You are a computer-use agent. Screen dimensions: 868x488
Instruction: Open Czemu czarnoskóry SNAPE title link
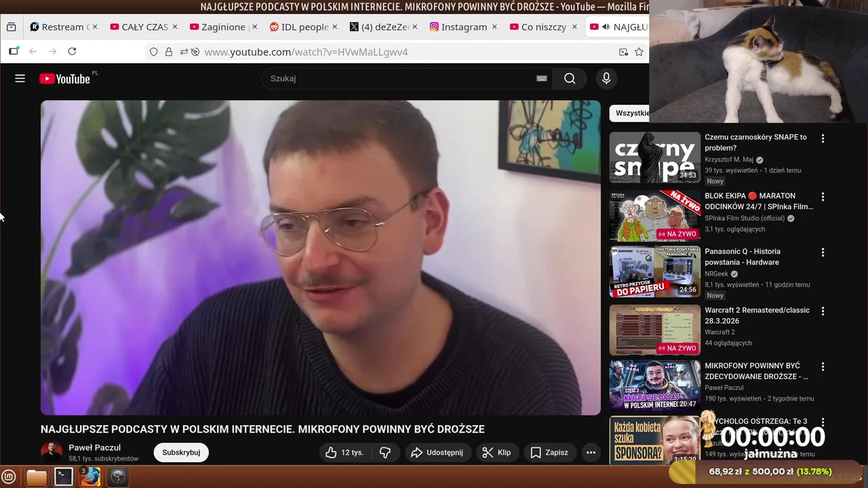[x=755, y=142]
